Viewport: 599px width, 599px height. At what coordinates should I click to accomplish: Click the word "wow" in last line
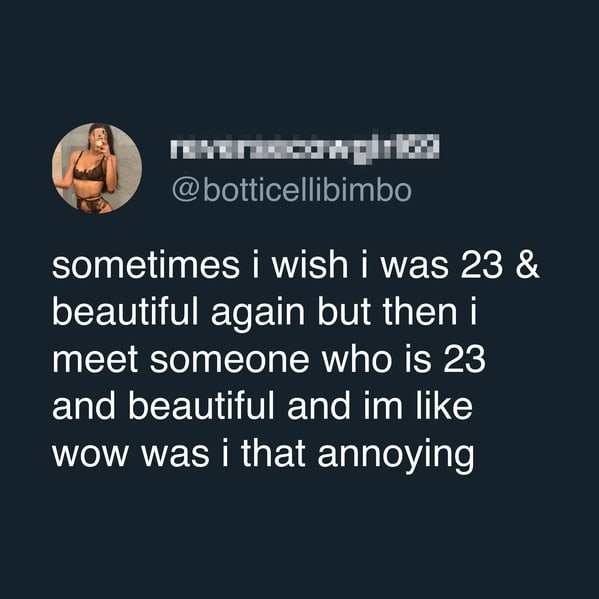pyautogui.click(x=89, y=456)
